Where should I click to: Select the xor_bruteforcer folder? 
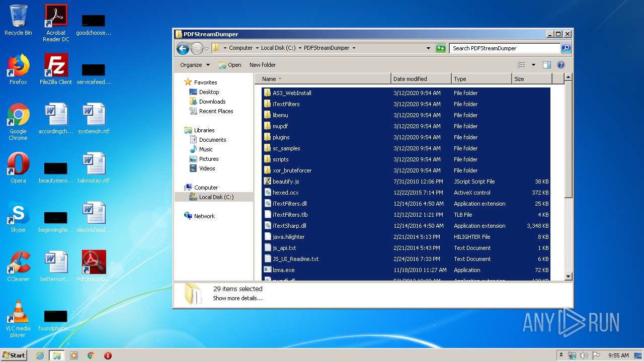pyautogui.click(x=406, y=170)
